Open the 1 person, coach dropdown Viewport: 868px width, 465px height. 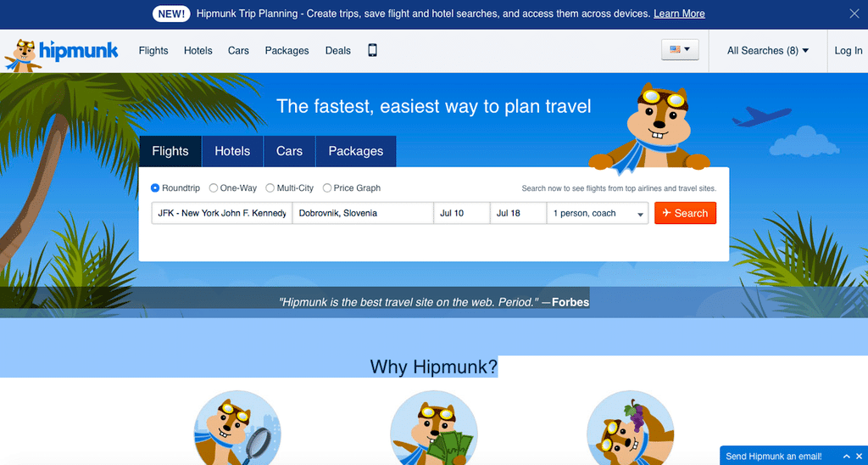pos(598,213)
